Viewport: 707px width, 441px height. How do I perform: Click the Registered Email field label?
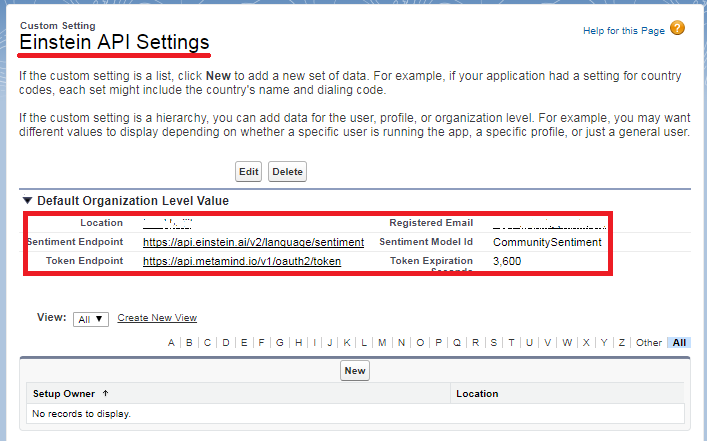click(431, 223)
